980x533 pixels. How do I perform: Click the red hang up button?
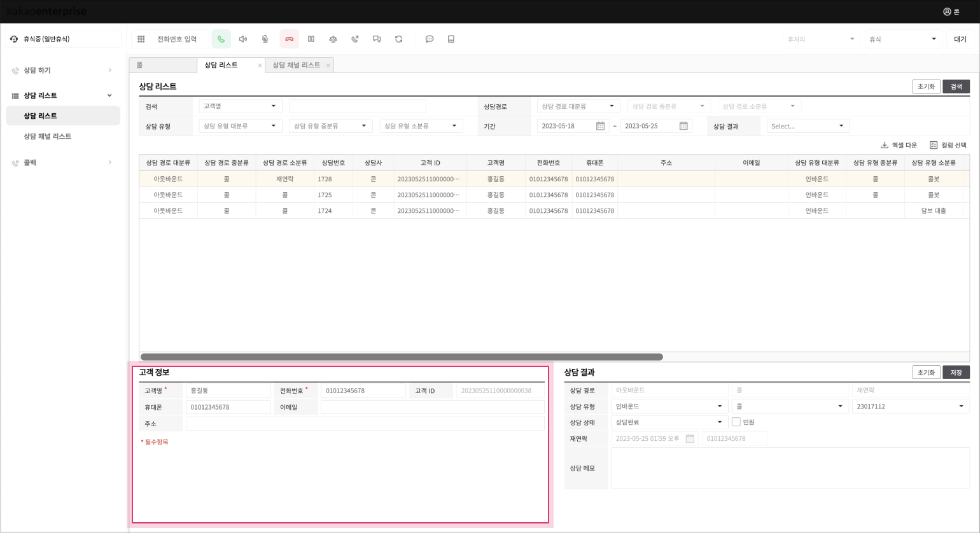(289, 39)
